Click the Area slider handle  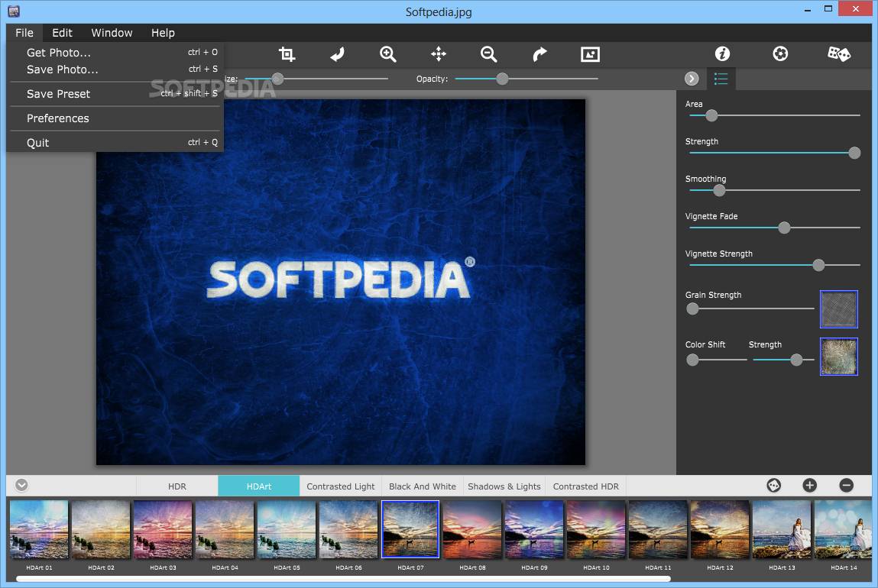[711, 116]
